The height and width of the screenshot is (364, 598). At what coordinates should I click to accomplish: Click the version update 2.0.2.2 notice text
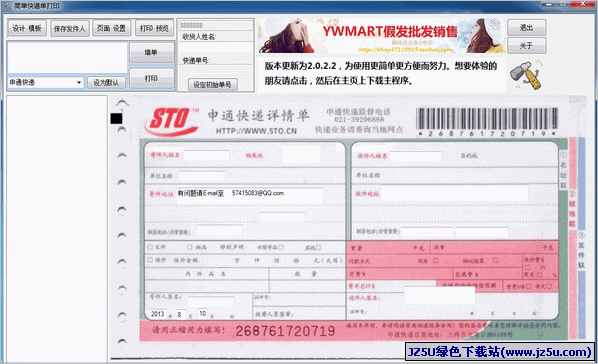(x=381, y=73)
